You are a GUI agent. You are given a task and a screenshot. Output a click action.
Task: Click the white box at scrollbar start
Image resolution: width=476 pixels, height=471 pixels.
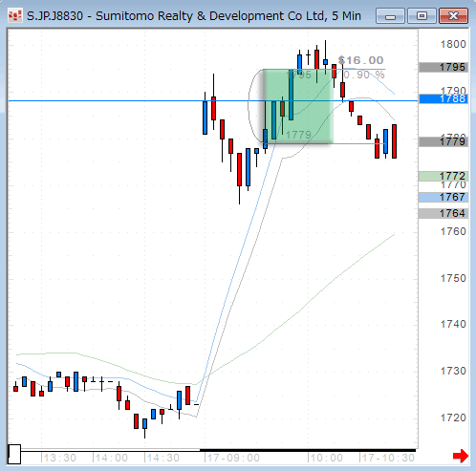click(14, 454)
